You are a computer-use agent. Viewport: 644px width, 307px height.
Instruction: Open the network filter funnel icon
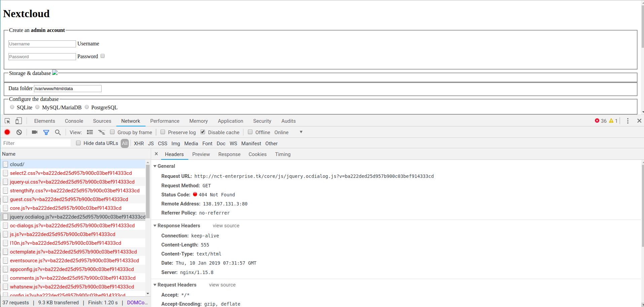coord(46,132)
